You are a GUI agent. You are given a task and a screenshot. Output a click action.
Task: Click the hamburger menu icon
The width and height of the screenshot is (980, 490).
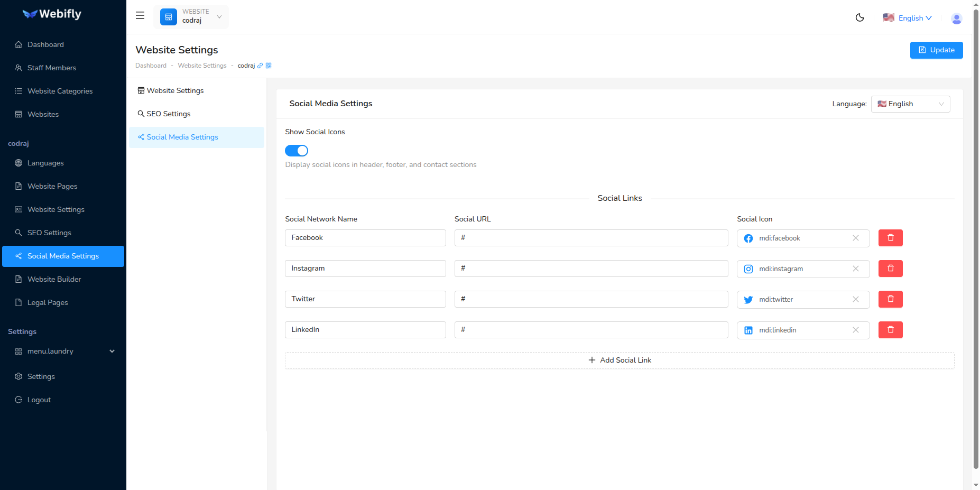pos(140,16)
